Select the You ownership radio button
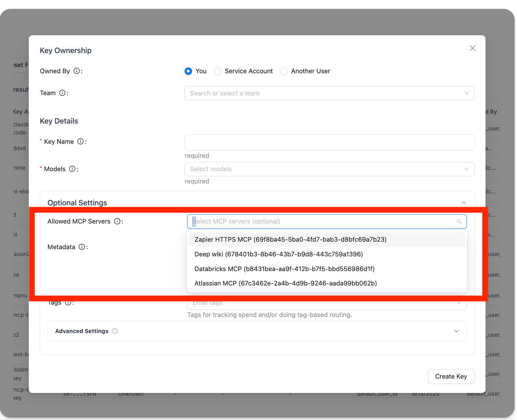Image resolution: width=517 pixels, height=420 pixels. 188,71
